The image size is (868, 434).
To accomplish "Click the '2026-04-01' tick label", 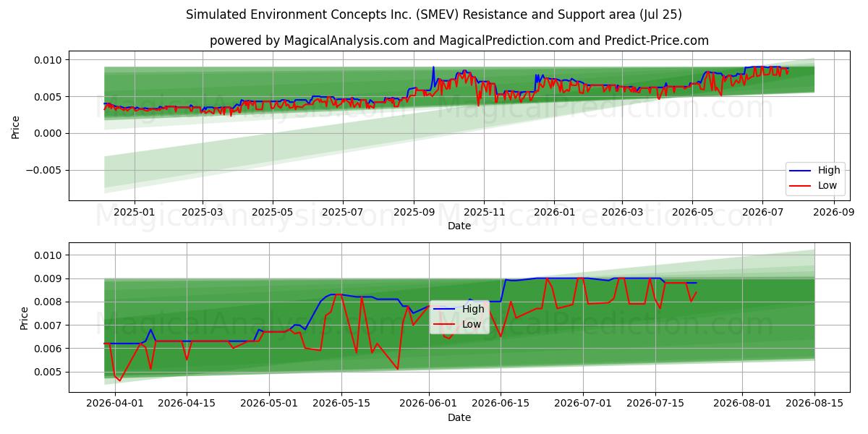I will tap(115, 404).
